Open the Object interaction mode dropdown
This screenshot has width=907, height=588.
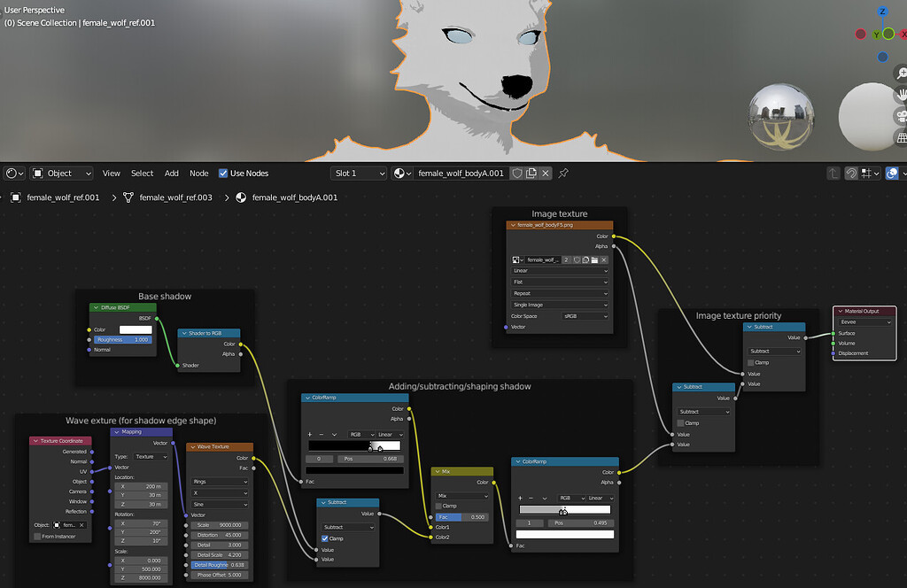(61, 173)
